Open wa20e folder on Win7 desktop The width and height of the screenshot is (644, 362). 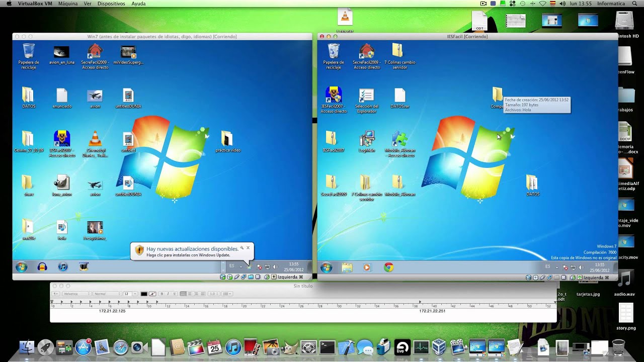(28, 230)
